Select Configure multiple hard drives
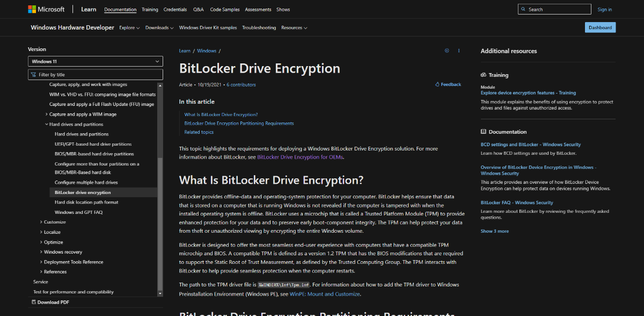This screenshot has width=644, height=316. [x=86, y=183]
